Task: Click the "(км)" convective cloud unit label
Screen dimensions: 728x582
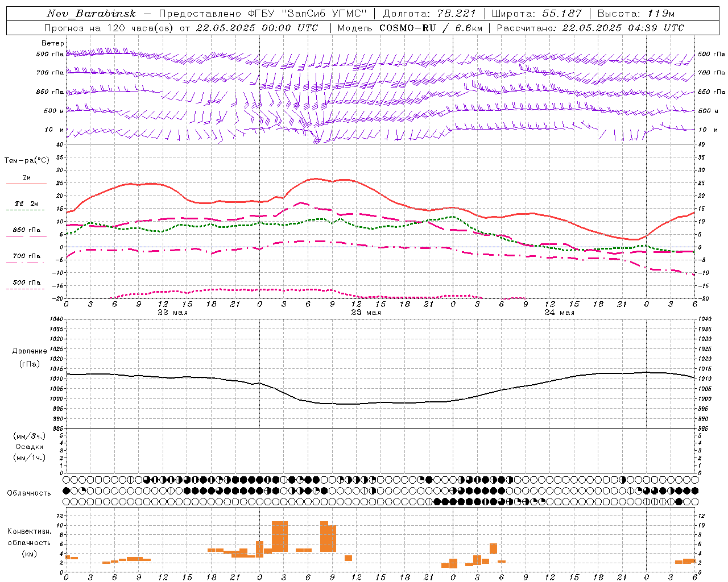Action: tap(30, 554)
